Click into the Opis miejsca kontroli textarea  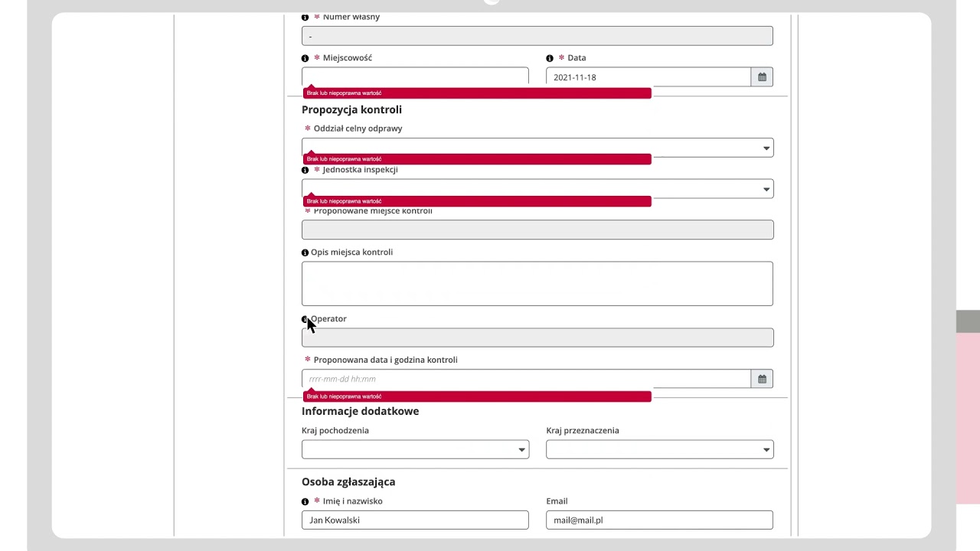pyautogui.click(x=537, y=284)
